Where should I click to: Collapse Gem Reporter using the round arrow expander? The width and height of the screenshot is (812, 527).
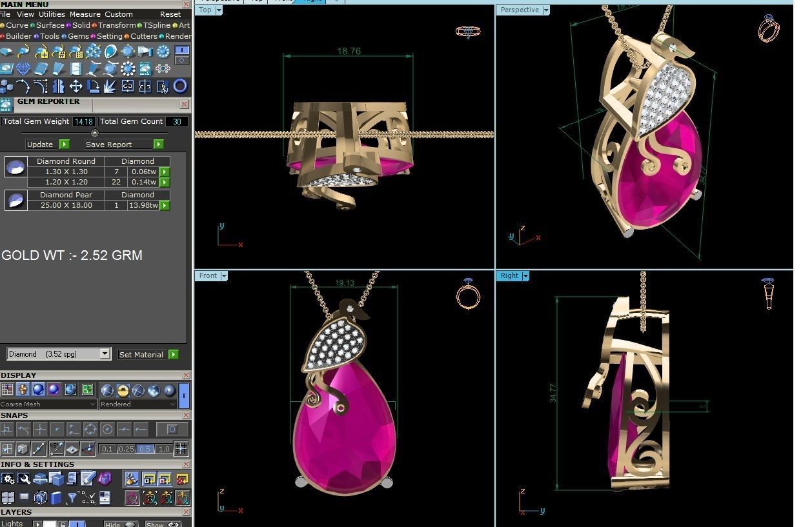click(95, 133)
